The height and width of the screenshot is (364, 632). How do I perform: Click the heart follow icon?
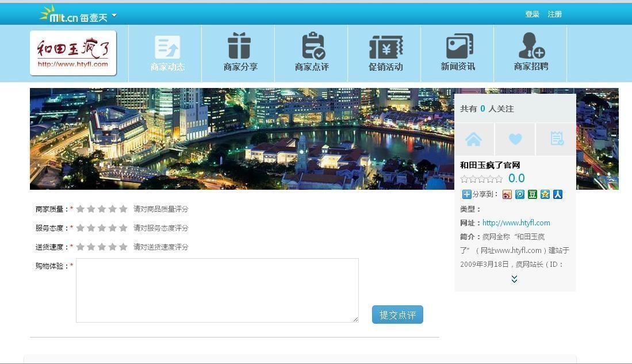point(515,139)
